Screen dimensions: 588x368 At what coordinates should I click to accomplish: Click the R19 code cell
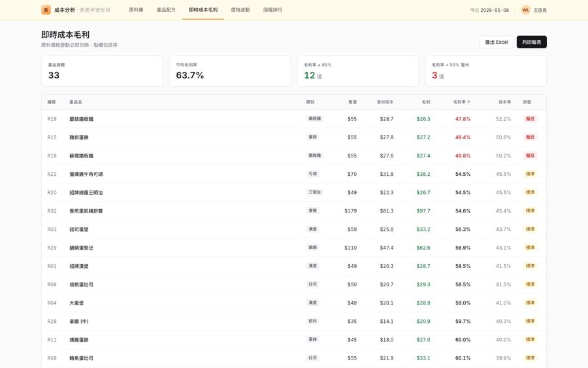52,119
